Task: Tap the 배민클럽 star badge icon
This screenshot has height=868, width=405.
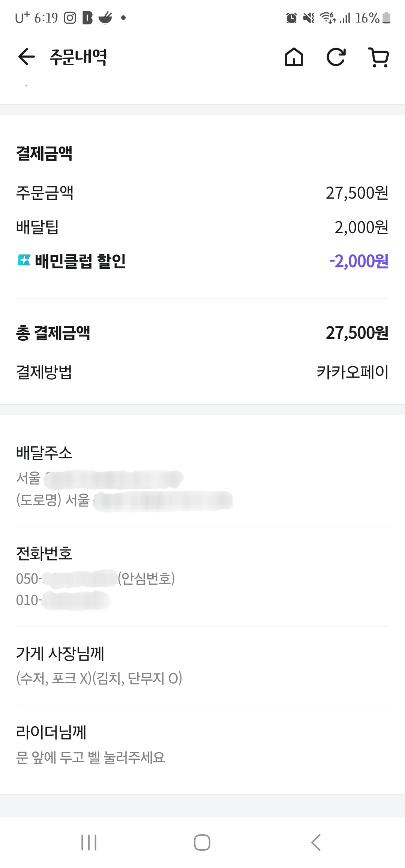Action: pyautogui.click(x=24, y=260)
